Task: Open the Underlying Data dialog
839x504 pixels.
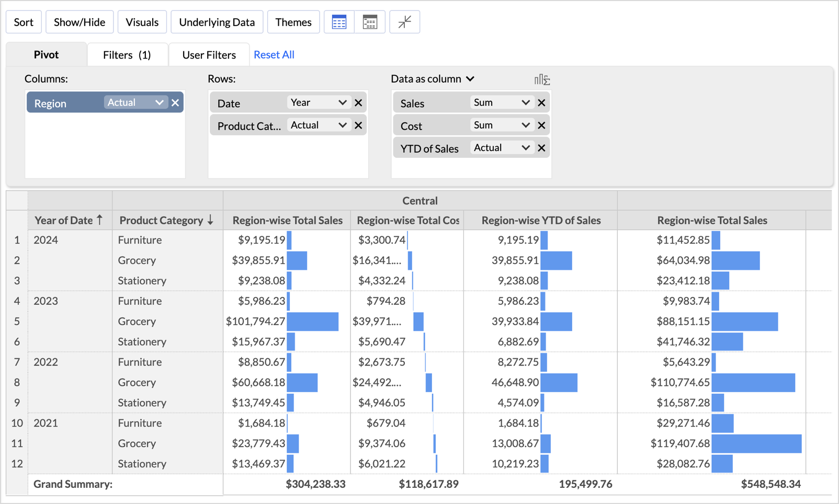Action: coord(217,22)
